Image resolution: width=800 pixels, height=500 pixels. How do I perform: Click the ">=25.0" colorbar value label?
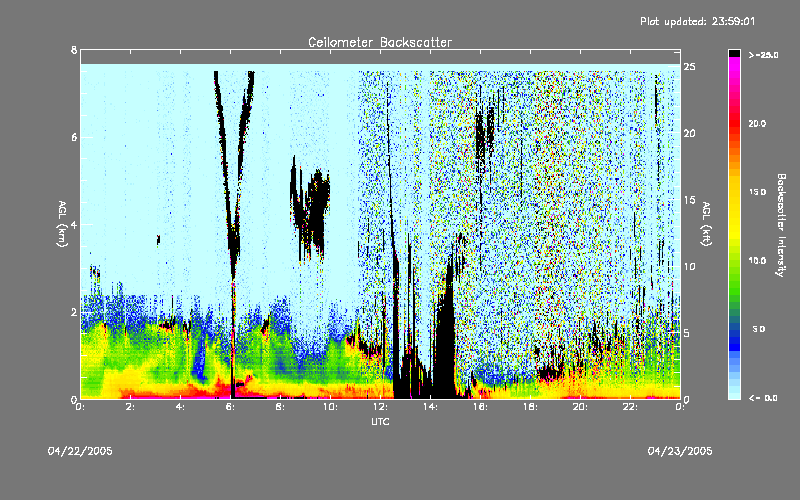[x=763, y=55]
